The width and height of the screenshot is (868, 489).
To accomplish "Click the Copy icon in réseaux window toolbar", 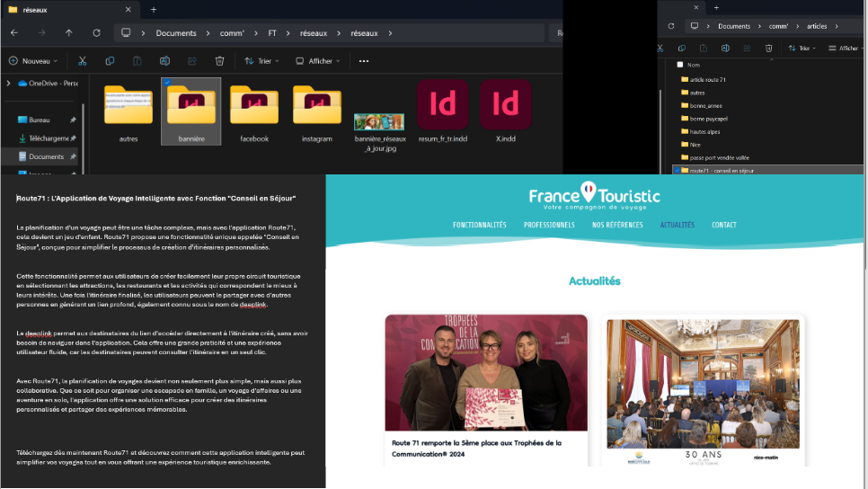I will coord(110,61).
